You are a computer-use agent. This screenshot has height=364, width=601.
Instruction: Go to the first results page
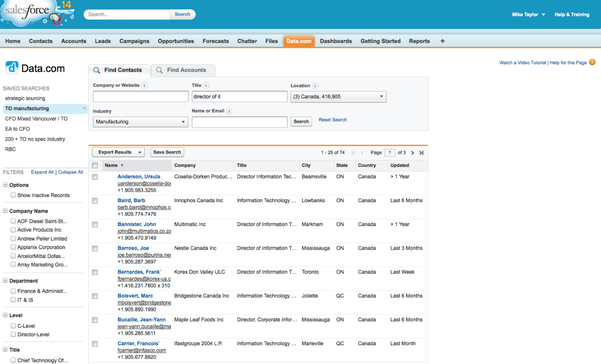click(354, 153)
